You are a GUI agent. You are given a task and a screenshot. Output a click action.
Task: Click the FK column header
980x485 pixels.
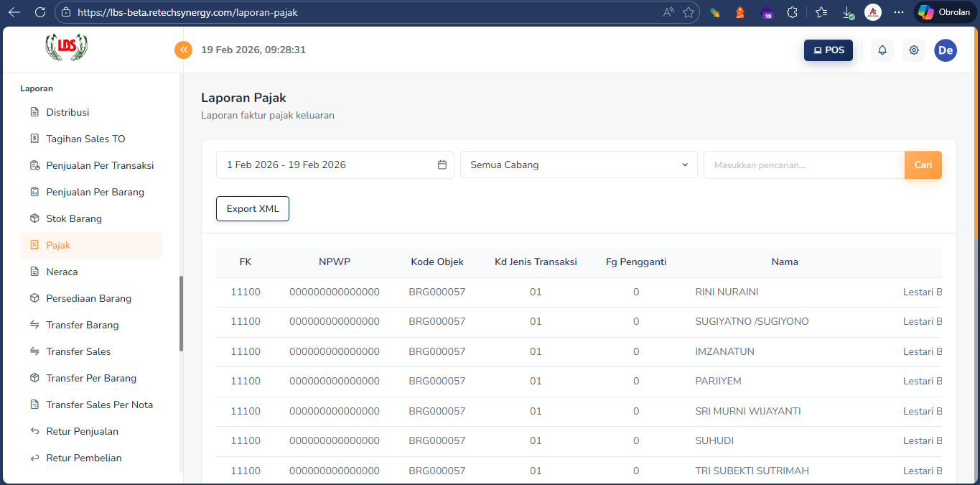tap(246, 262)
